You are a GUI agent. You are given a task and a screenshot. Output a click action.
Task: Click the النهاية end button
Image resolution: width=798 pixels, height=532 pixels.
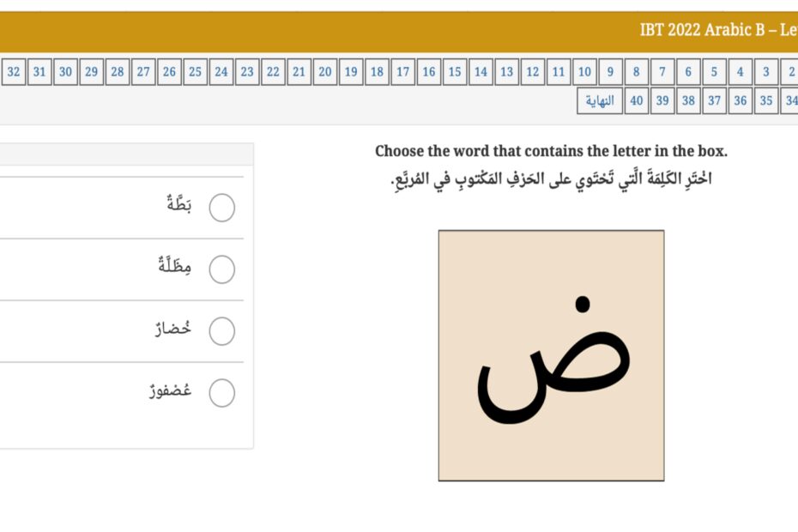click(600, 100)
